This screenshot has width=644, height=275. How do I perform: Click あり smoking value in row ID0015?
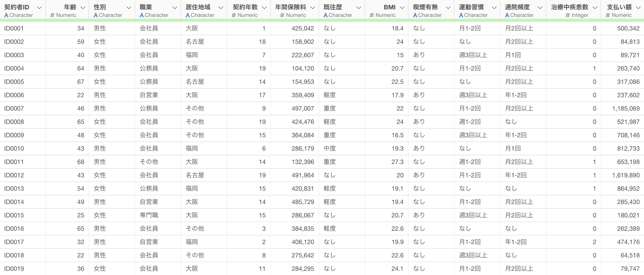pos(419,215)
